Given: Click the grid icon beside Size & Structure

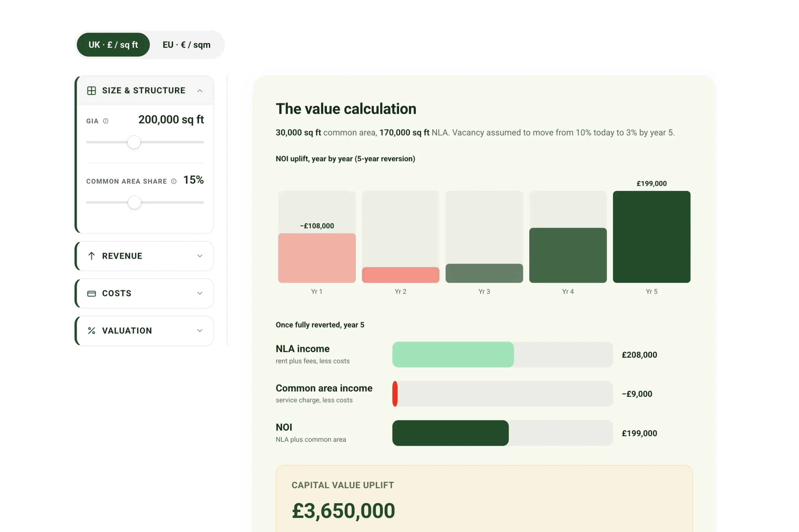Looking at the screenshot, I should click(91, 90).
